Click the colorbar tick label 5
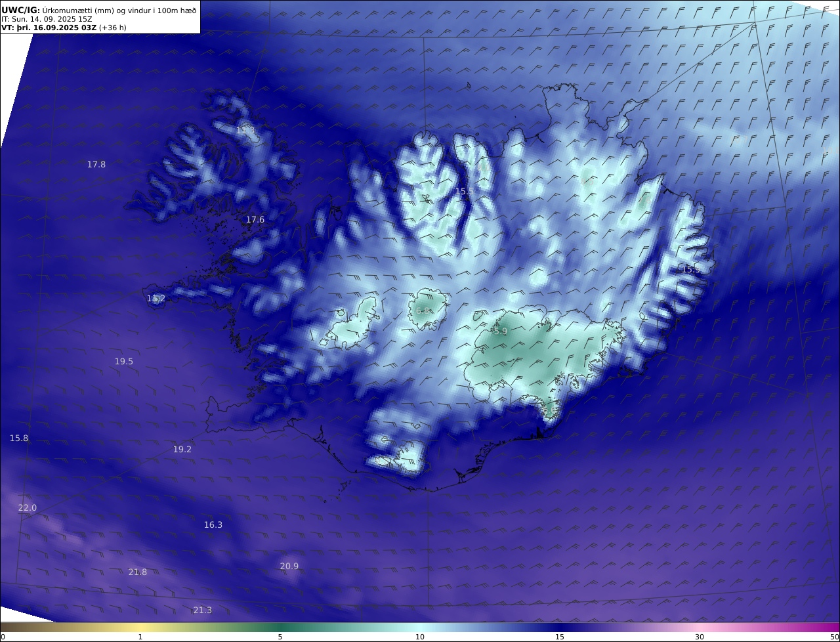The image size is (840, 642). (x=280, y=637)
